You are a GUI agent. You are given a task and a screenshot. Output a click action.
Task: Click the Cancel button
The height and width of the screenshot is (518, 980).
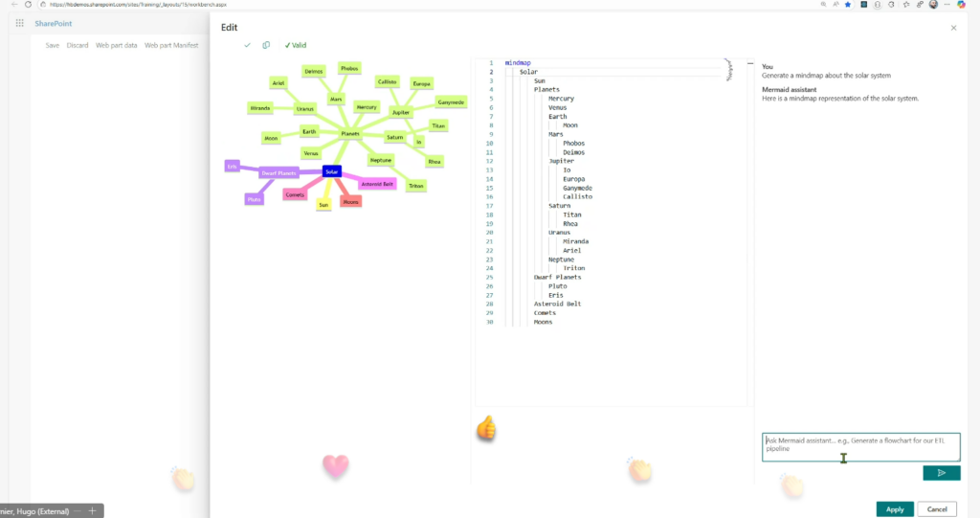[x=937, y=509]
